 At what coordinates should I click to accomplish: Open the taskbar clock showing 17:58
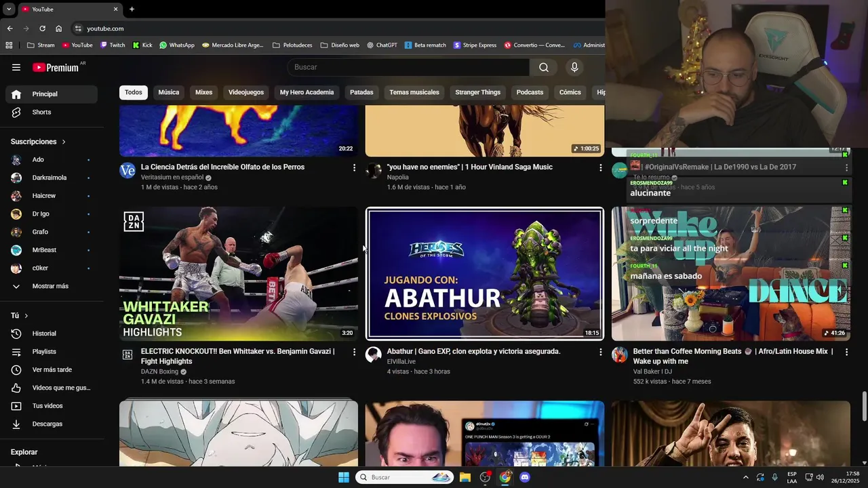coord(845,477)
